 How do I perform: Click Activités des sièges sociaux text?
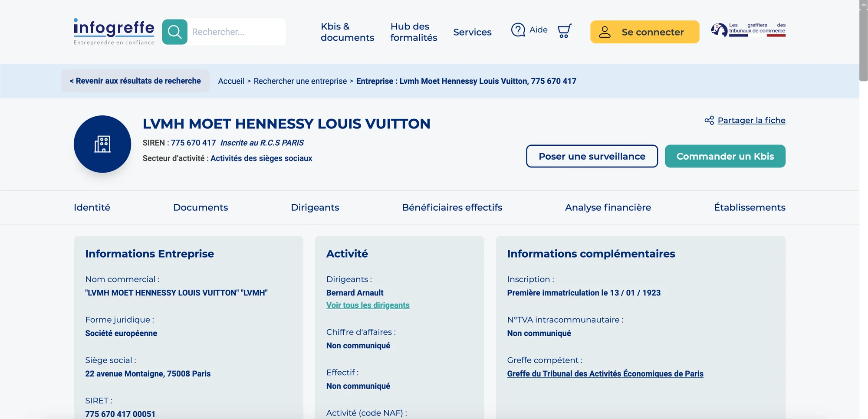(x=261, y=158)
